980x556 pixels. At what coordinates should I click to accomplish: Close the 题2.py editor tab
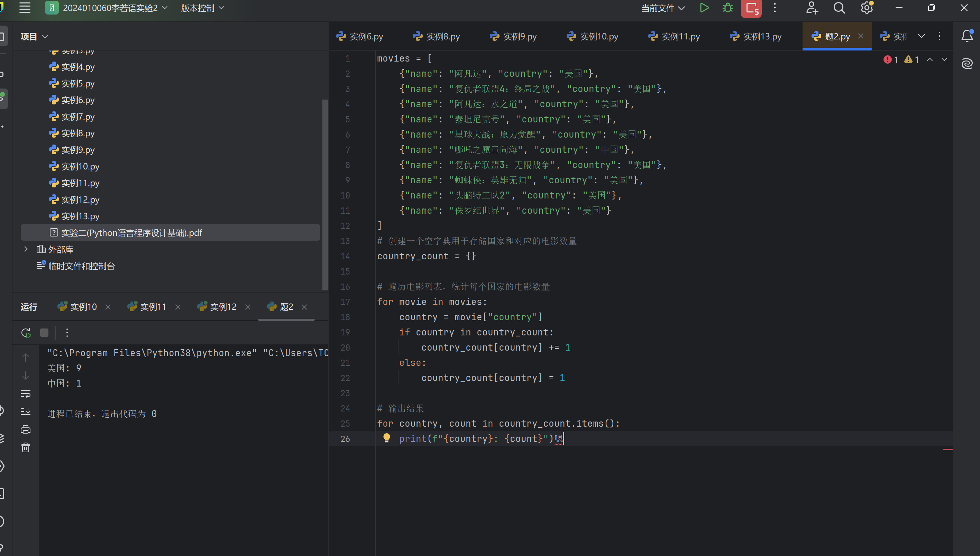860,36
